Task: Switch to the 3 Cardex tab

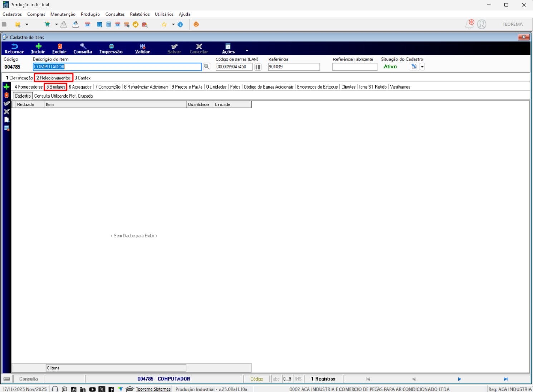Action: [82, 78]
